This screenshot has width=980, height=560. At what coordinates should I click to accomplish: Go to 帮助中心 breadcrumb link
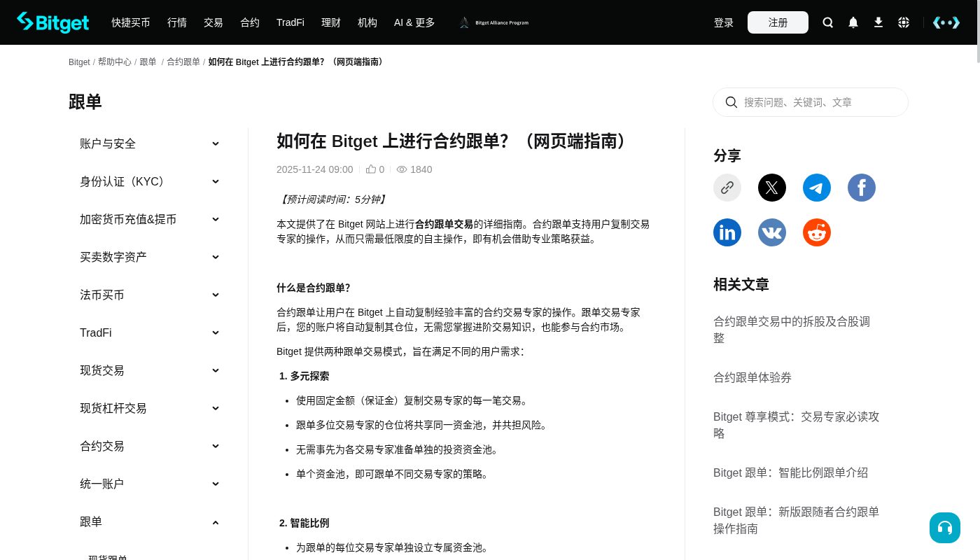coord(115,62)
